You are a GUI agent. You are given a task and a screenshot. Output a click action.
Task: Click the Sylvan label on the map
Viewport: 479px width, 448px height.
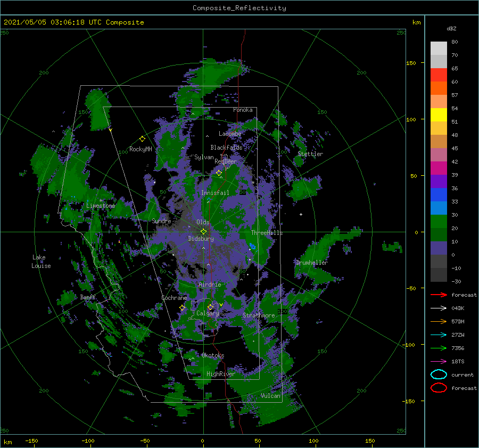point(204,157)
